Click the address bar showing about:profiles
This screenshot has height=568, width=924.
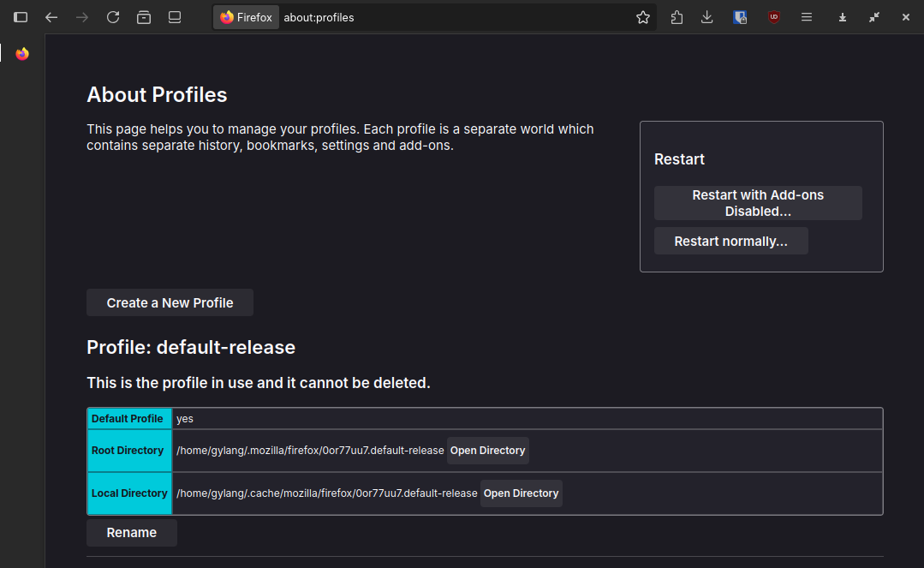tap(385, 16)
